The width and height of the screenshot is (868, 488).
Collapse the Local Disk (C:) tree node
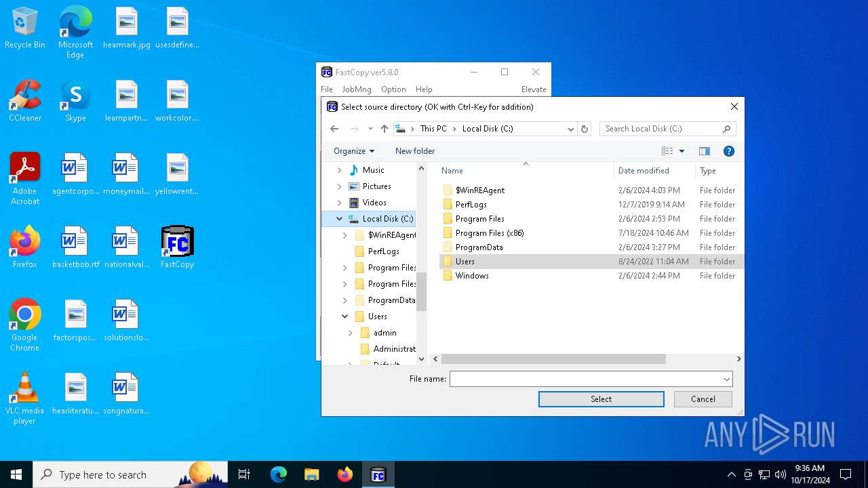coord(340,219)
